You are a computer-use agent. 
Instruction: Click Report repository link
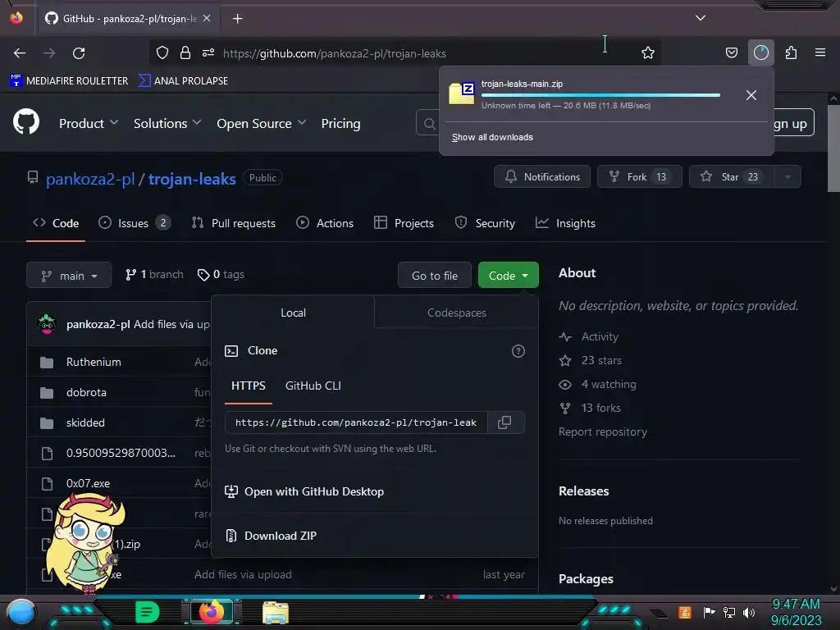(x=603, y=431)
